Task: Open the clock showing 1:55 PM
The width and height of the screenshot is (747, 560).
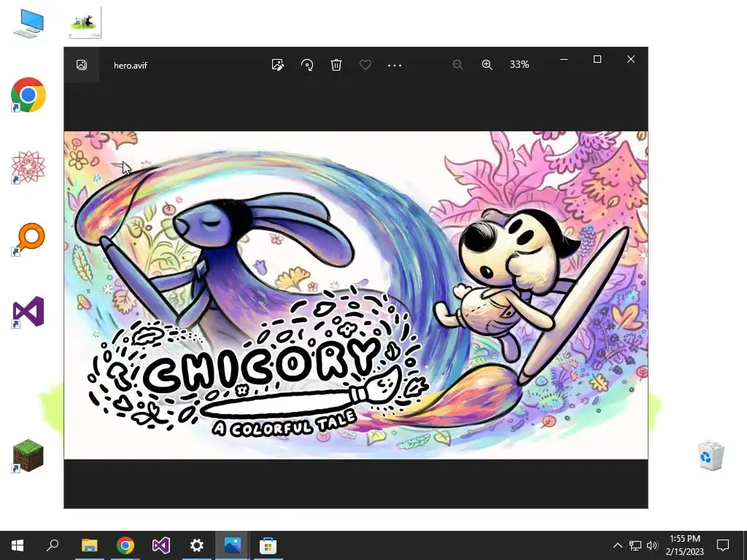Action: [x=684, y=545]
